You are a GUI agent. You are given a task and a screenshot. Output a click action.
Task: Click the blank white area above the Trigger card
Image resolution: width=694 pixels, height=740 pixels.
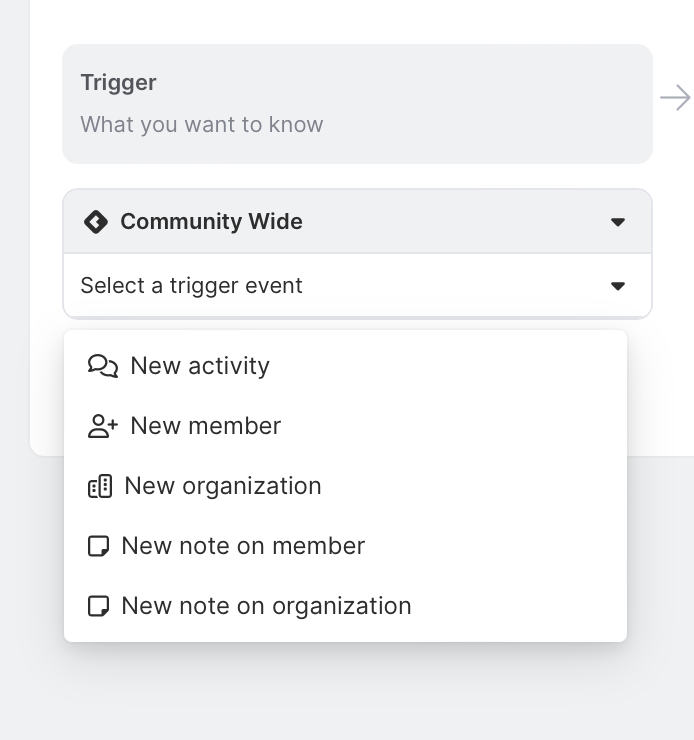click(x=346, y=20)
